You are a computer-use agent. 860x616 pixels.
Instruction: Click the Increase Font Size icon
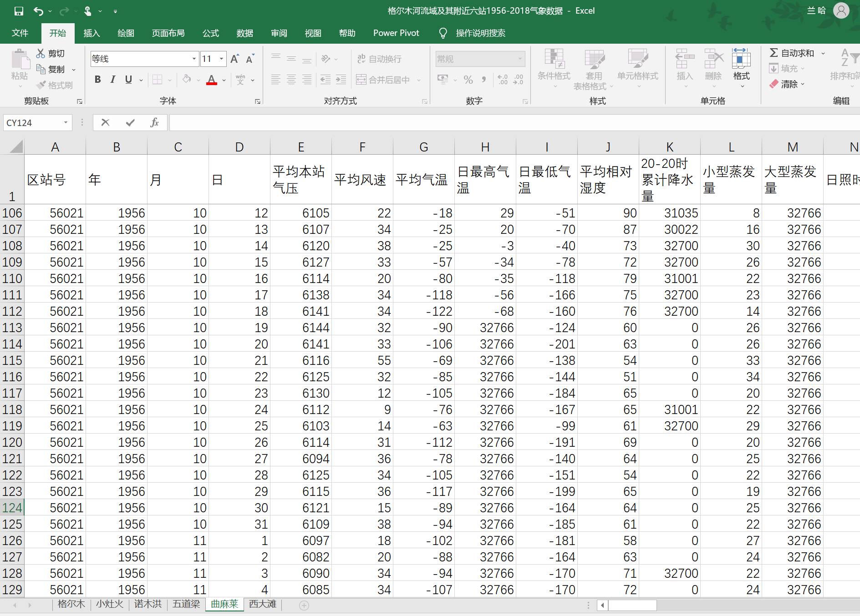pos(234,59)
